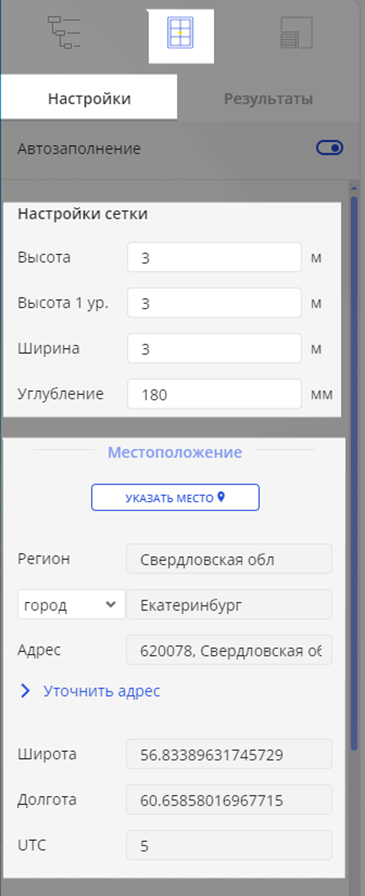Expand the Уточнить адрес section
365x896 pixels.
pos(25,691)
